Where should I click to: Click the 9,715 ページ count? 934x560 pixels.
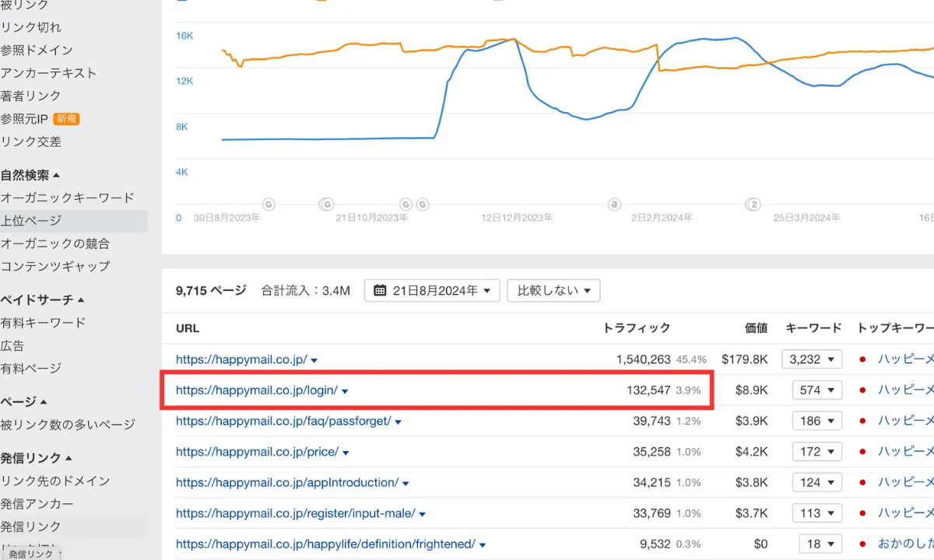[211, 291]
